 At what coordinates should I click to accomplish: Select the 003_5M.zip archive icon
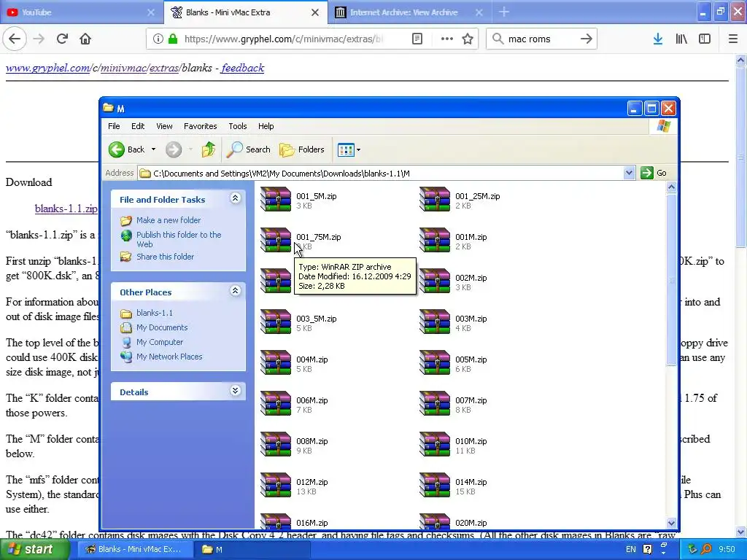(275, 322)
